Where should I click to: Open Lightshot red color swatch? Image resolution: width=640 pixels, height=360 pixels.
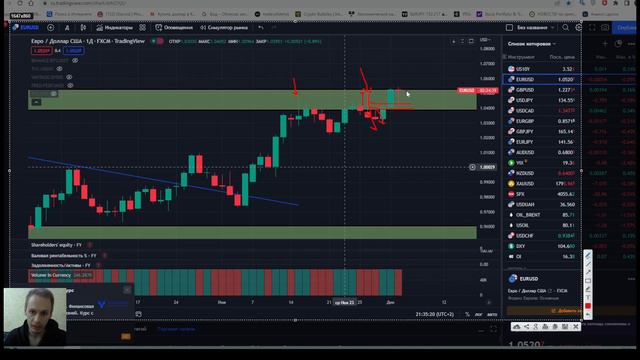(x=588, y=306)
